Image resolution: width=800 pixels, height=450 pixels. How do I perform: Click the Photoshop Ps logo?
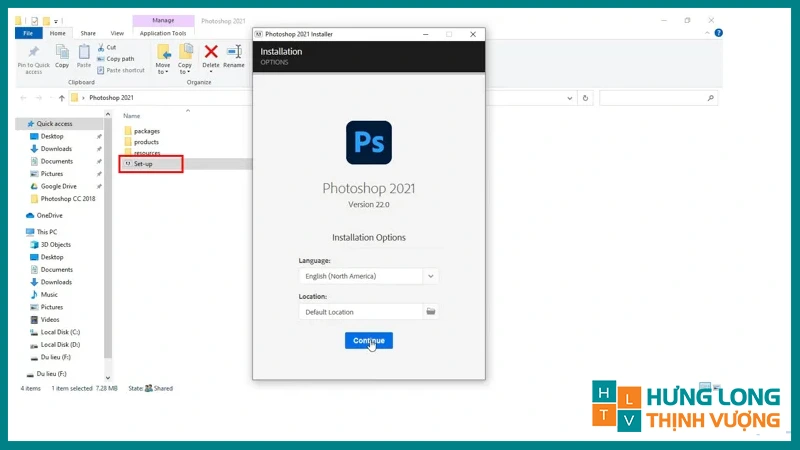369,142
